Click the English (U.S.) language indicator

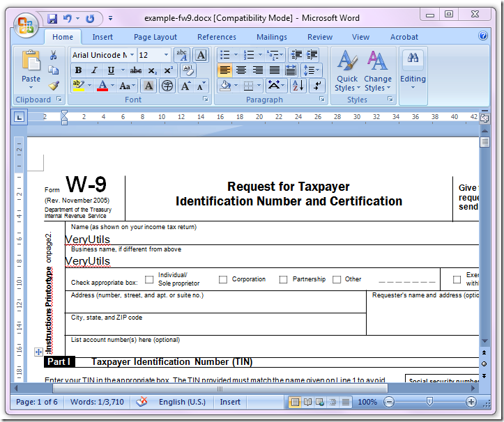(182, 402)
